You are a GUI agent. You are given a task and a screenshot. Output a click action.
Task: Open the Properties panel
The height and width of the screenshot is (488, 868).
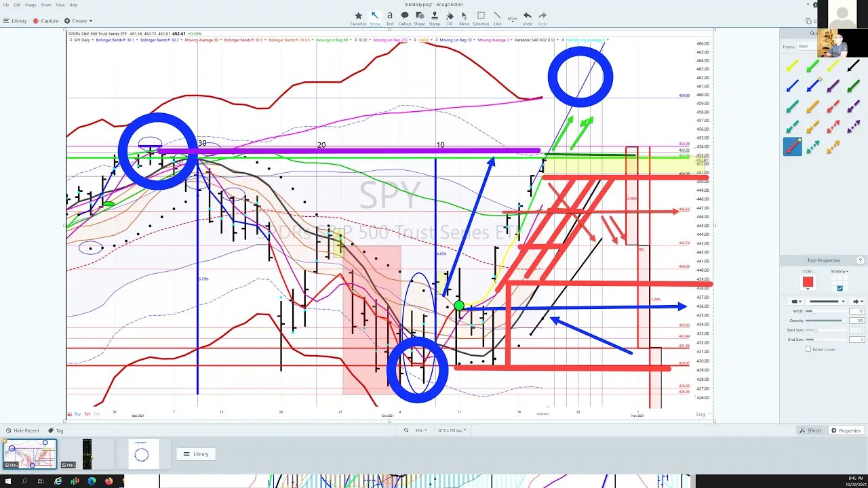[846, 430]
